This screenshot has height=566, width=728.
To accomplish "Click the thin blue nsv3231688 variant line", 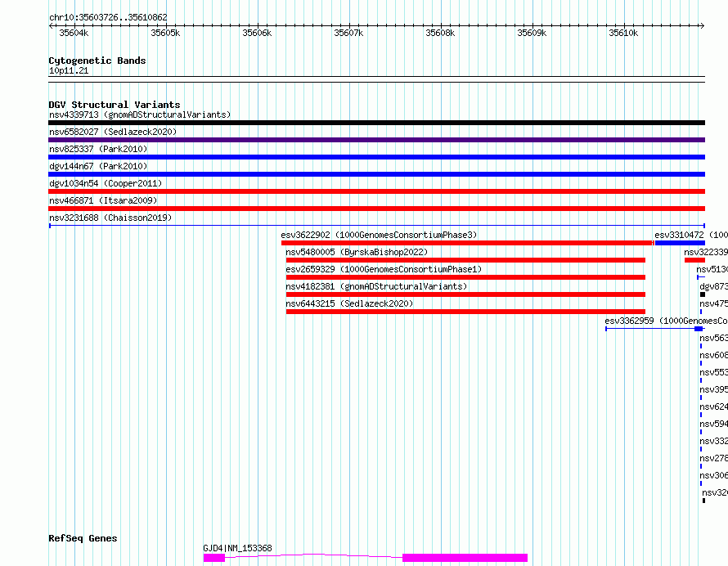I will click(x=376, y=226).
